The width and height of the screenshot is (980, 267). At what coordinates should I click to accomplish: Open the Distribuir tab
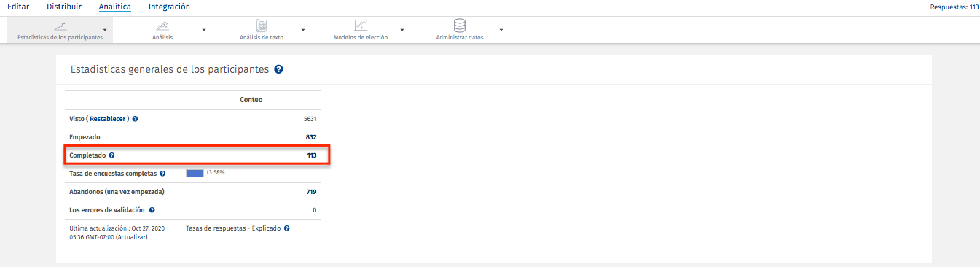coord(64,7)
